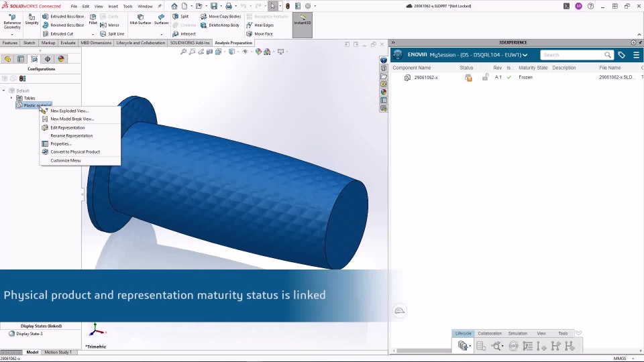Open the Collaboration tab in ENOVIA toolbar

[x=490, y=333]
